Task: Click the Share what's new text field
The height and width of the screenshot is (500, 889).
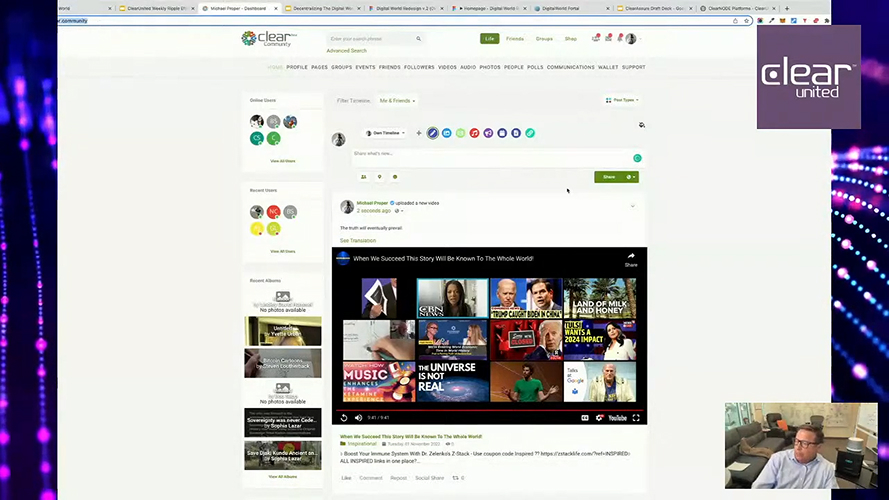Action: (490, 154)
